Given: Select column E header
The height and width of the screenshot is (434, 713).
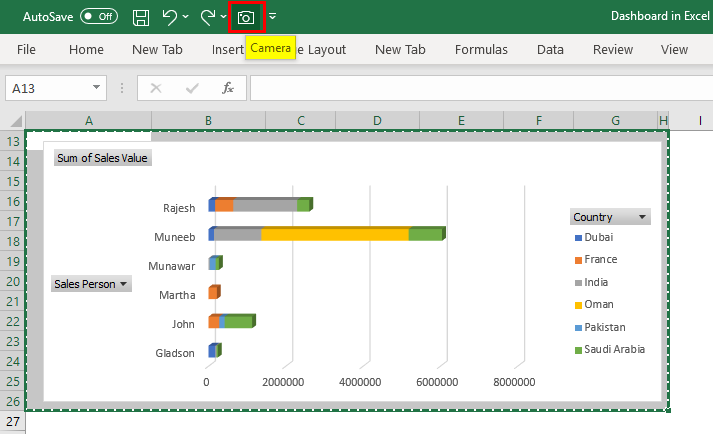Looking at the screenshot, I should [461, 121].
